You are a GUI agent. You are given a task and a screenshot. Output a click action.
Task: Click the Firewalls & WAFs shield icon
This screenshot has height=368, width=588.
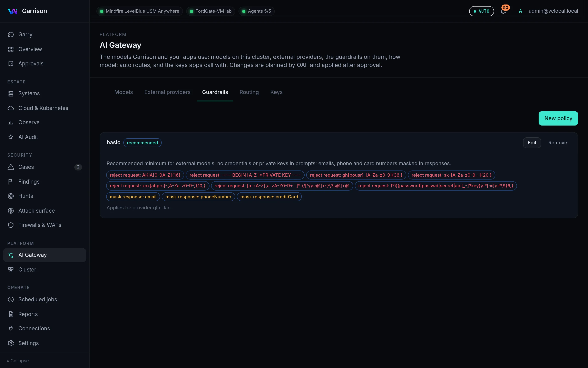(11, 225)
